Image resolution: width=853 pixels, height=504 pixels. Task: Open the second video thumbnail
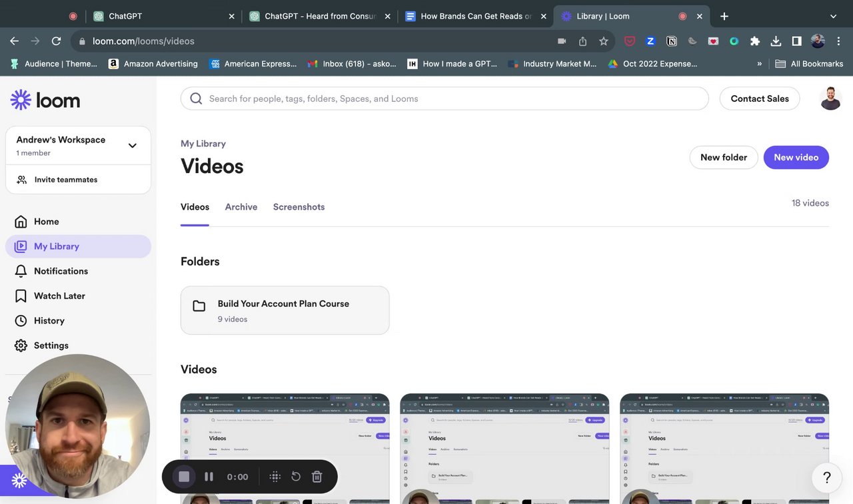tap(504, 449)
